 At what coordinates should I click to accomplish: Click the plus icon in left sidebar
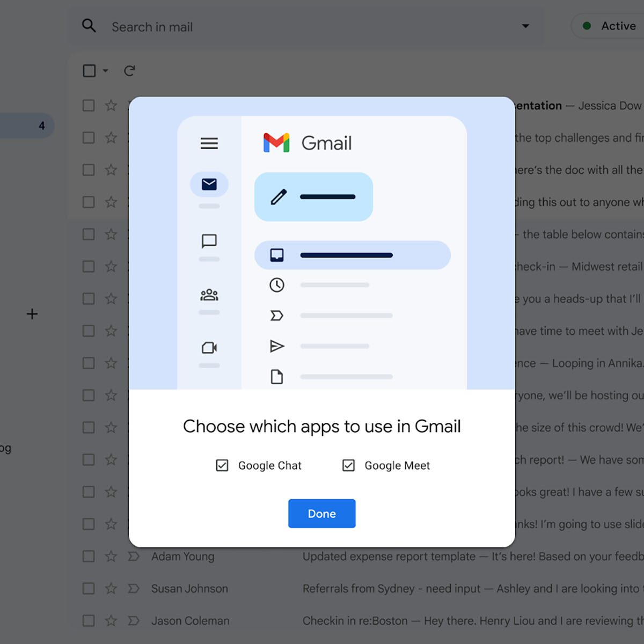32,314
